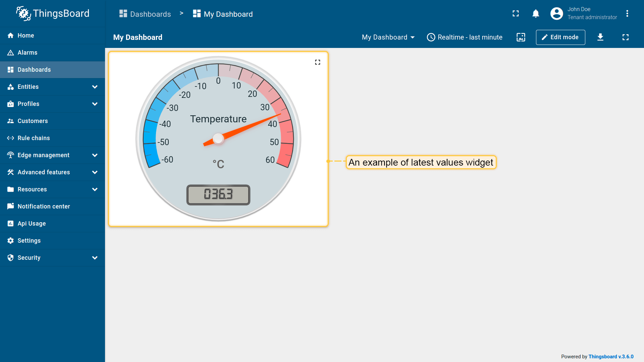Open the Realtime last minute time window
Image resolution: width=644 pixels, height=362 pixels.
(465, 37)
